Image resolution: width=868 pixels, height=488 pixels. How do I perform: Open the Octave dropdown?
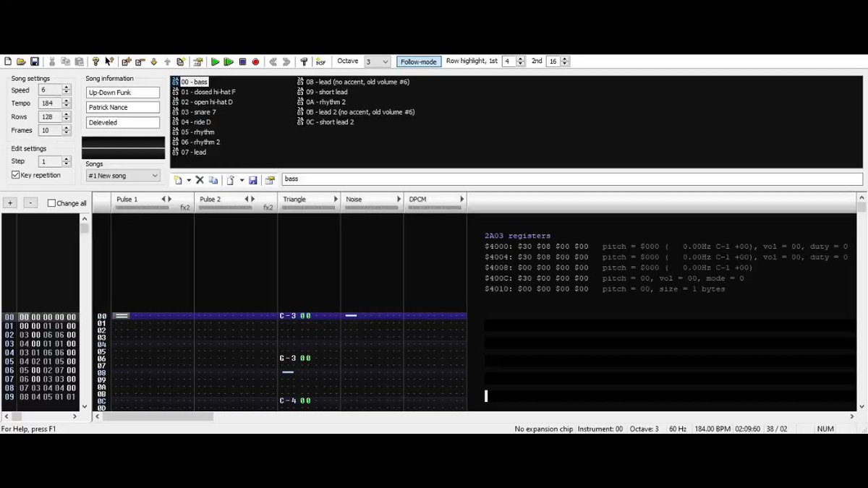pos(377,62)
